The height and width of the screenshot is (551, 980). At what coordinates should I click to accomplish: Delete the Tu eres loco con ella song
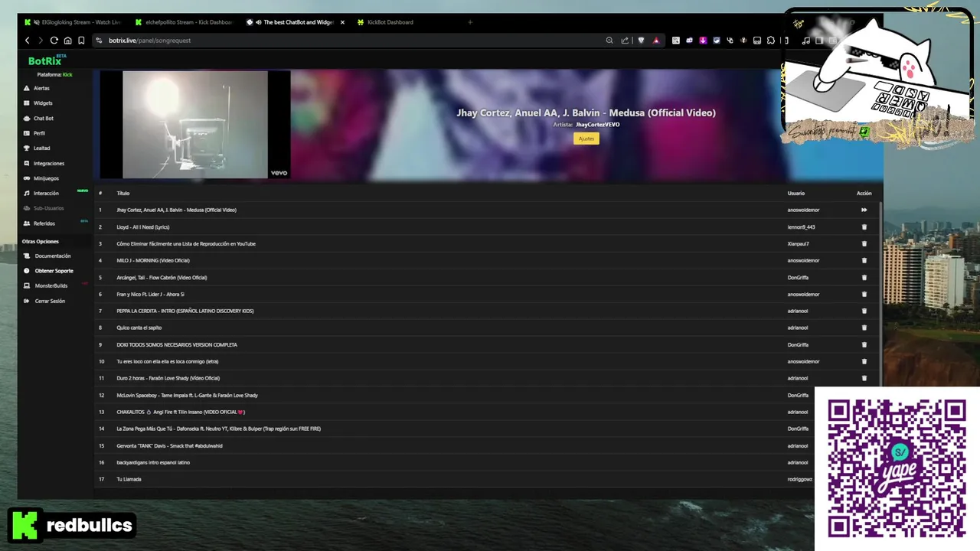click(864, 361)
